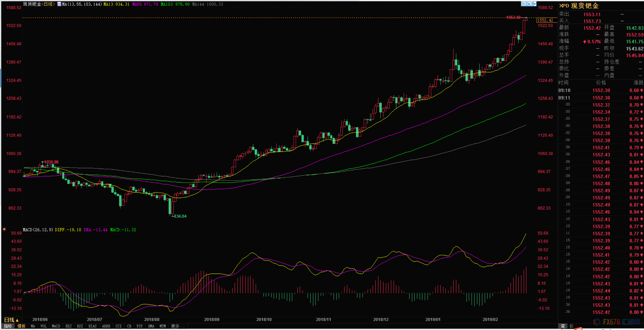This screenshot has height=330, width=644.
Task: Click the 2019/01 date axis label
Action: pos(433,319)
